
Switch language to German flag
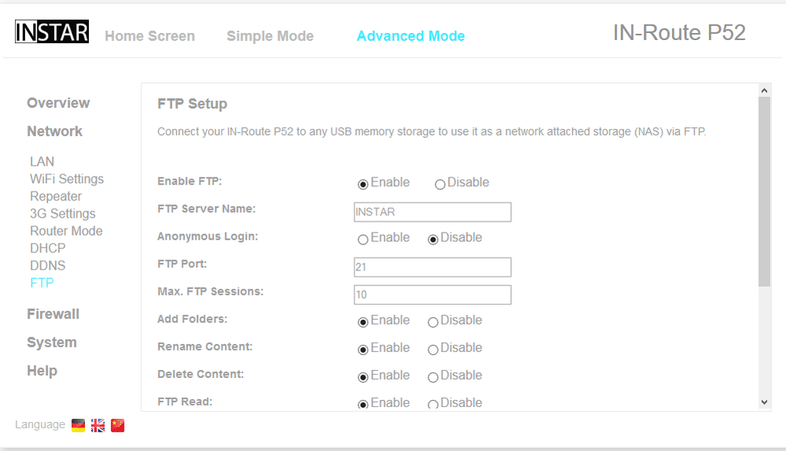coord(78,425)
